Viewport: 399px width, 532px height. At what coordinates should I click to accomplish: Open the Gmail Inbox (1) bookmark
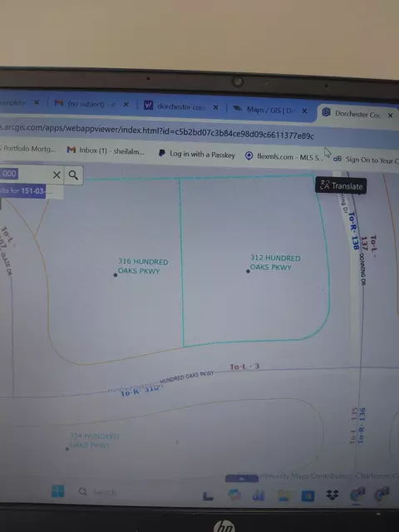coord(106,150)
